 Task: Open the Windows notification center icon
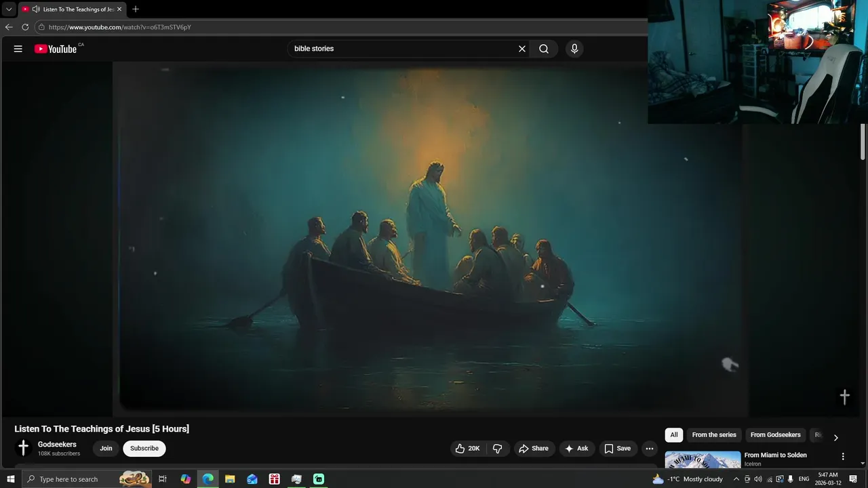pyautogui.click(x=853, y=479)
